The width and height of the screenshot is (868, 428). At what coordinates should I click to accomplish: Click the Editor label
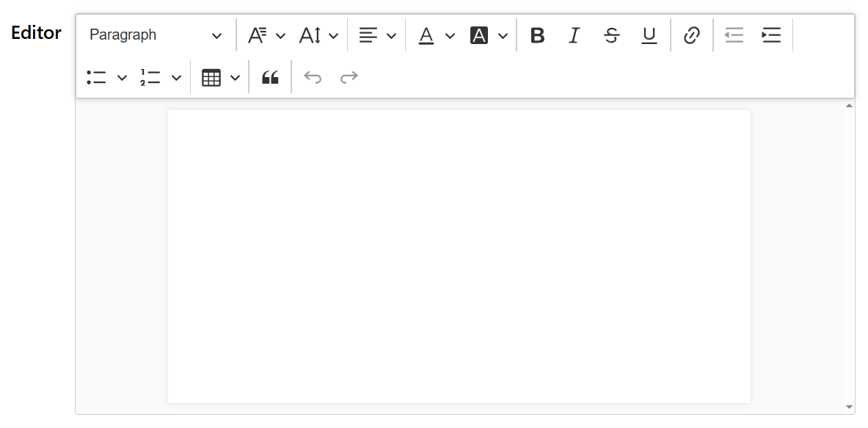click(x=36, y=32)
